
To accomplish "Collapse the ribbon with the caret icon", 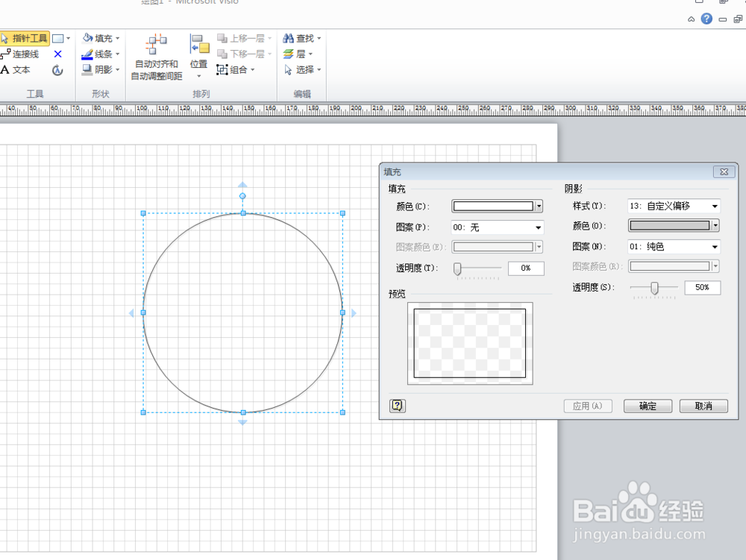I will click(692, 19).
